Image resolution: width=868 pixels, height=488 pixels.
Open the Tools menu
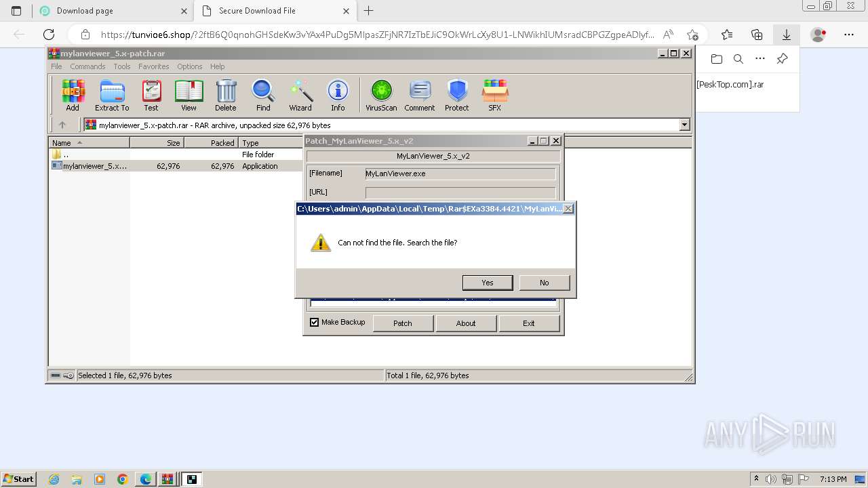(122, 66)
